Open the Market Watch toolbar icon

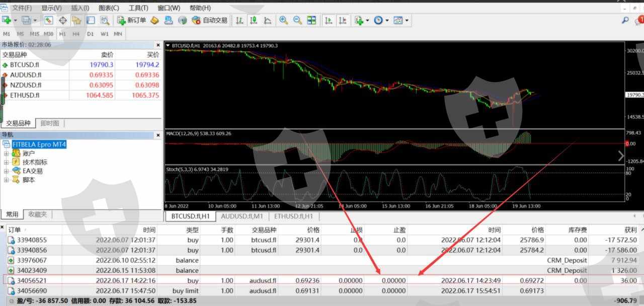click(49, 20)
